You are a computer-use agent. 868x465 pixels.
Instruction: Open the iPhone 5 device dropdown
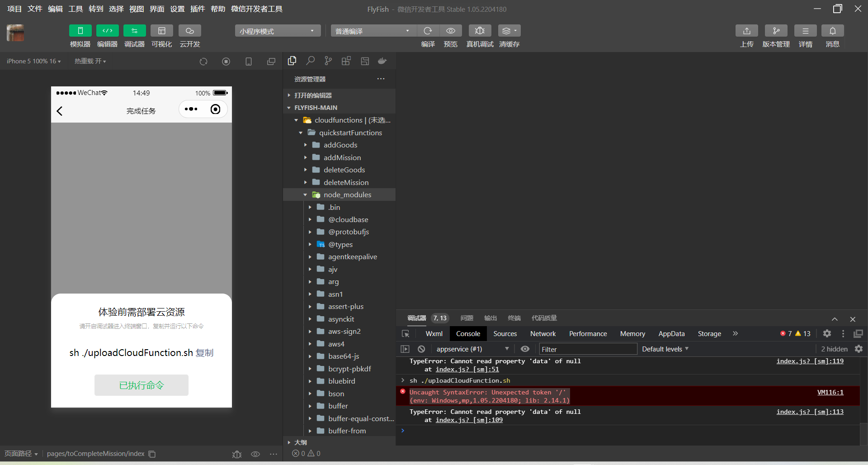33,61
